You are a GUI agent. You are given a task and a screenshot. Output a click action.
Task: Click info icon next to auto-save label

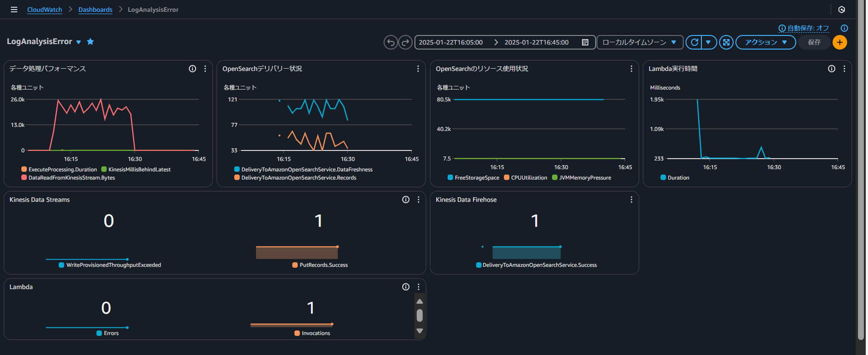[844, 28]
